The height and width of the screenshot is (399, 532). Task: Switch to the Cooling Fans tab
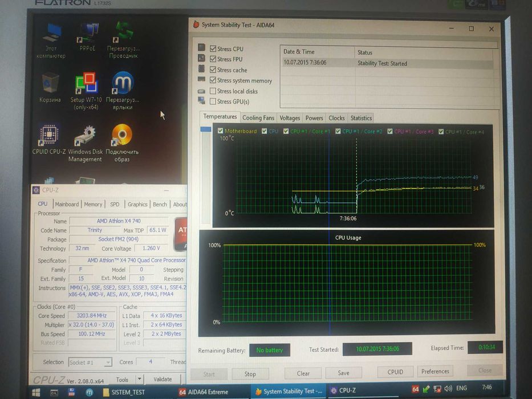tap(258, 118)
